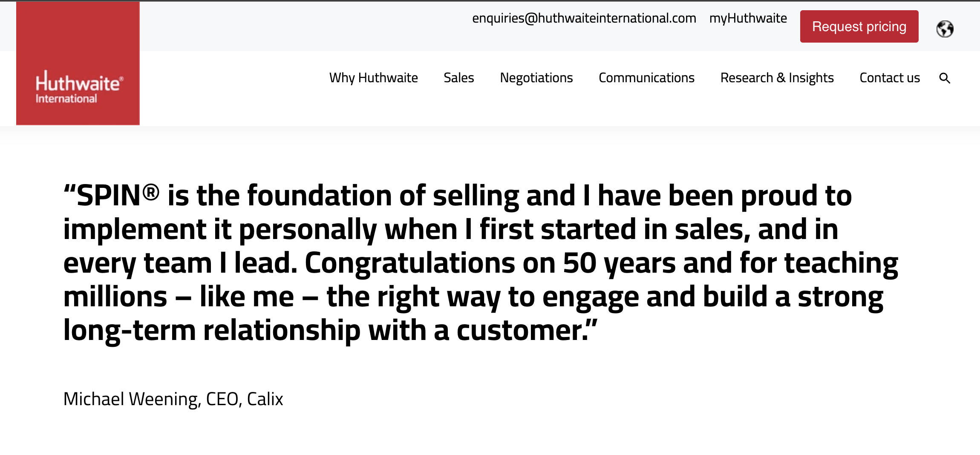Open the enquiries email address link
This screenshot has width=980, height=455.
point(584,18)
